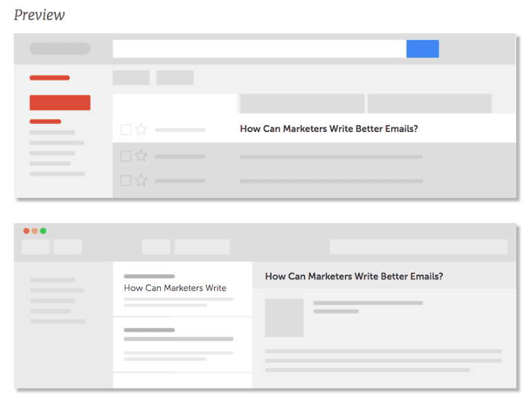This screenshot has width=532, height=399.
Task: Click the red close dot in the desktop mail window
Action: (x=26, y=231)
